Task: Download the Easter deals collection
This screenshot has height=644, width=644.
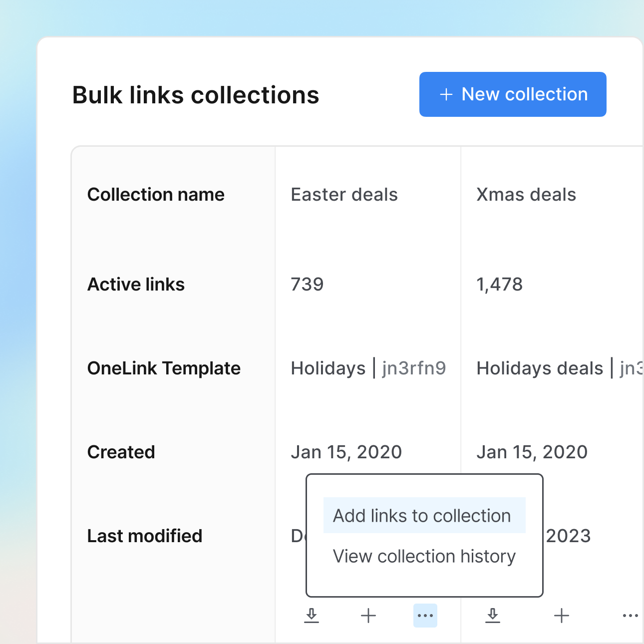Action: click(x=312, y=616)
